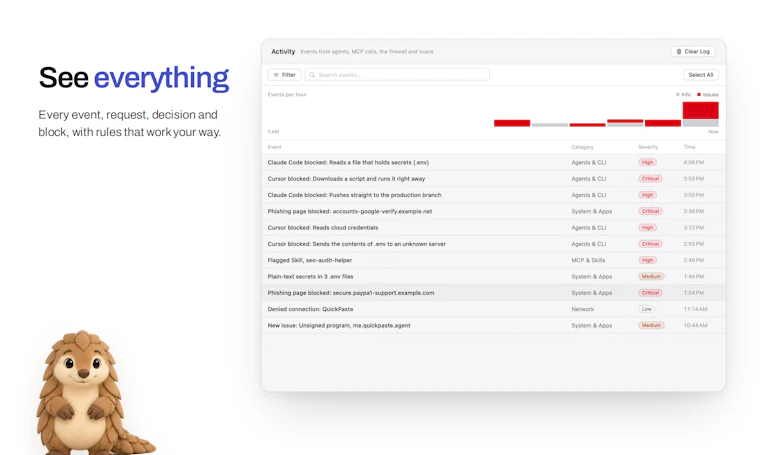Image resolution: width=760 pixels, height=455 pixels.
Task: Click the Low severity badge
Action: [x=647, y=309]
